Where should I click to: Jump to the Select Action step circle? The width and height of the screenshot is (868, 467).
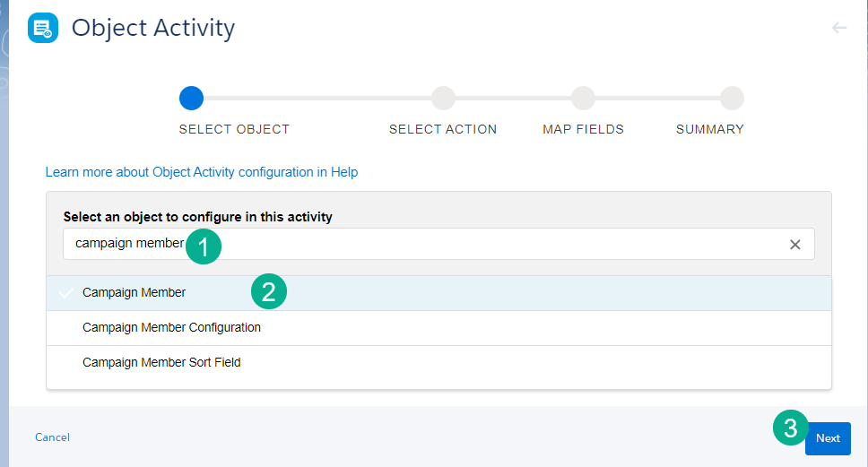443,98
